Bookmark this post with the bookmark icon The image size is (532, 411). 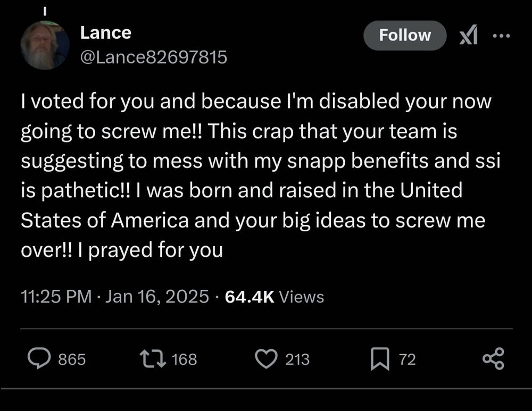(x=378, y=359)
